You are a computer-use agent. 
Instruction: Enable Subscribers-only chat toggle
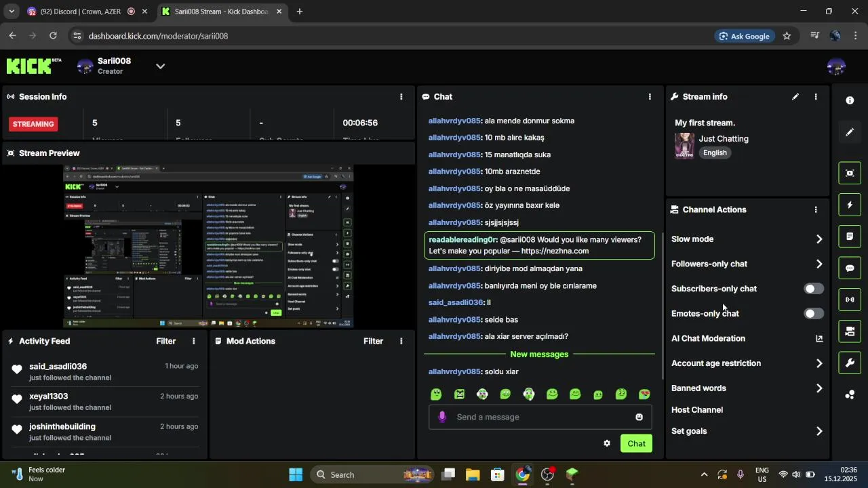814,289
